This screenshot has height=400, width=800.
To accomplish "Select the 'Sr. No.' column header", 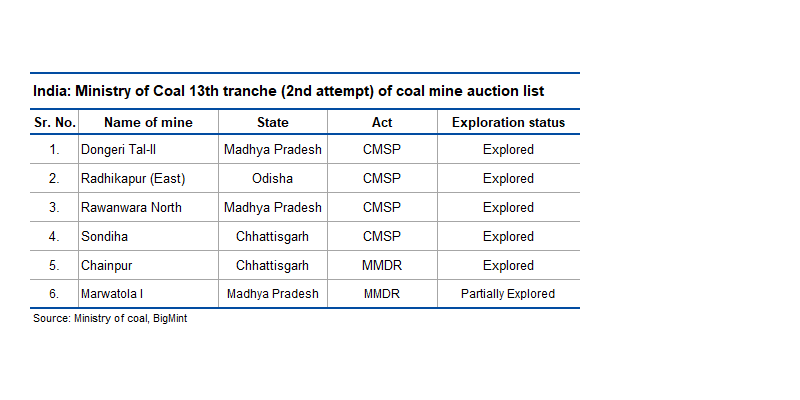I will [x=54, y=123].
